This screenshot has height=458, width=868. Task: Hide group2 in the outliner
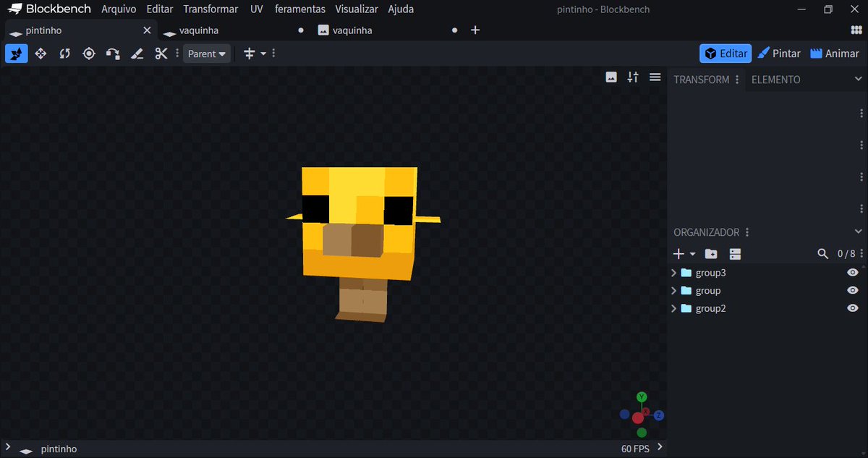852,308
